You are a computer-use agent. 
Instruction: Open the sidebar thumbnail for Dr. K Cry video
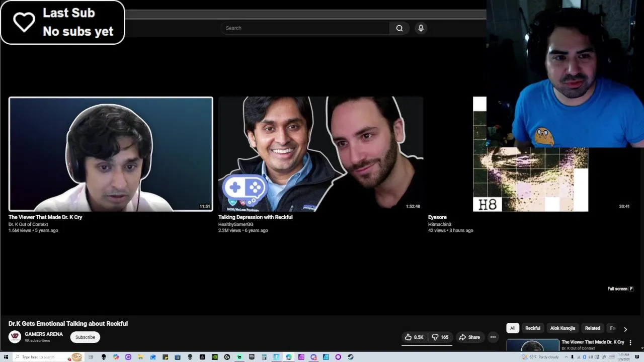(x=532, y=346)
